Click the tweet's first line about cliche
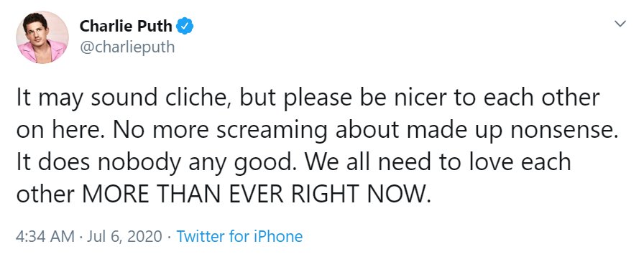Image resolution: width=644 pixels, height=262 pixels. [x=308, y=98]
